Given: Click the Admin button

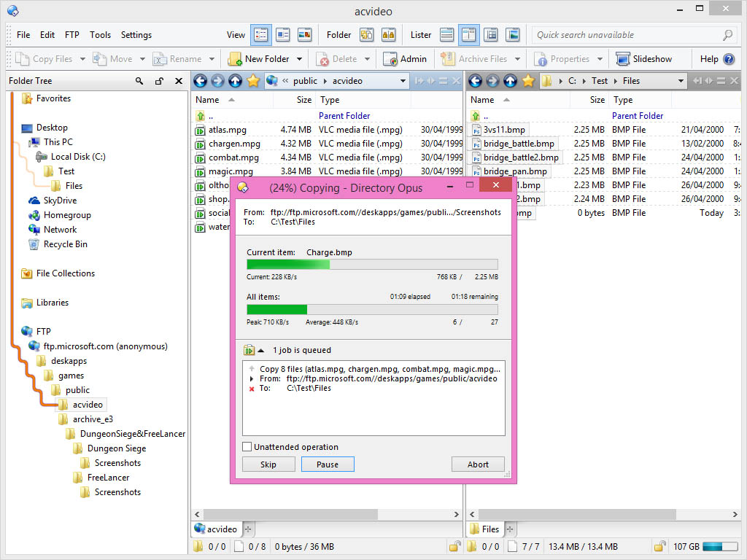Looking at the screenshot, I should pyautogui.click(x=406, y=59).
